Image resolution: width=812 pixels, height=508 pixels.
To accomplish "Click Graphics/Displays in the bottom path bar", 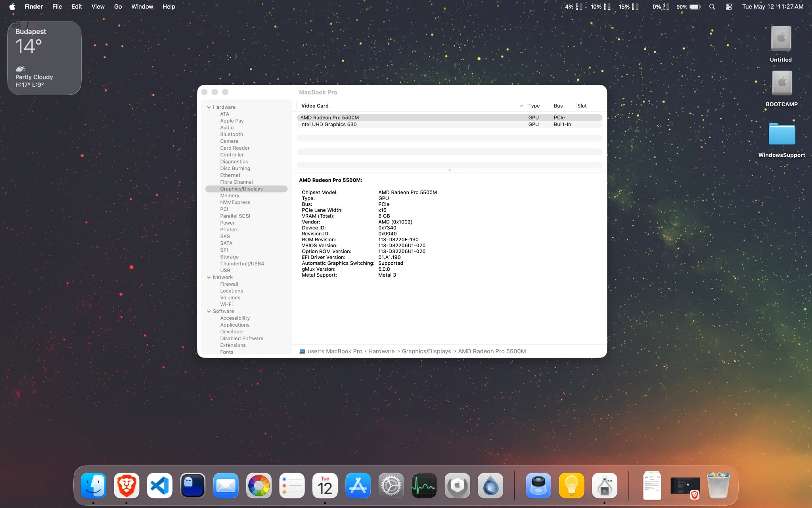I will 426,351.
